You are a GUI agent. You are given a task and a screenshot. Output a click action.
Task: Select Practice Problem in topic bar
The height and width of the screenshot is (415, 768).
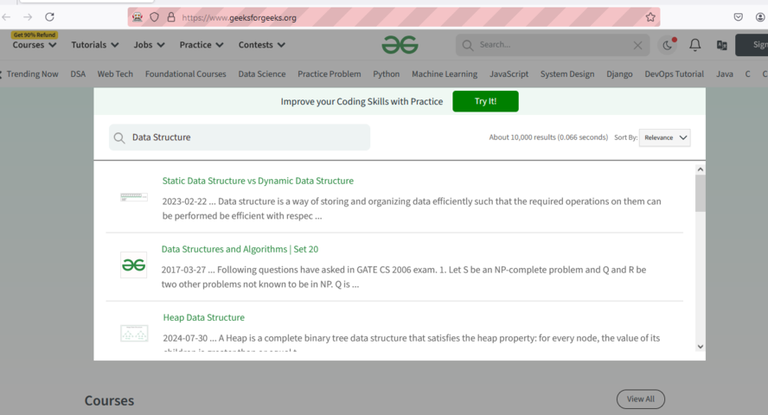point(329,74)
